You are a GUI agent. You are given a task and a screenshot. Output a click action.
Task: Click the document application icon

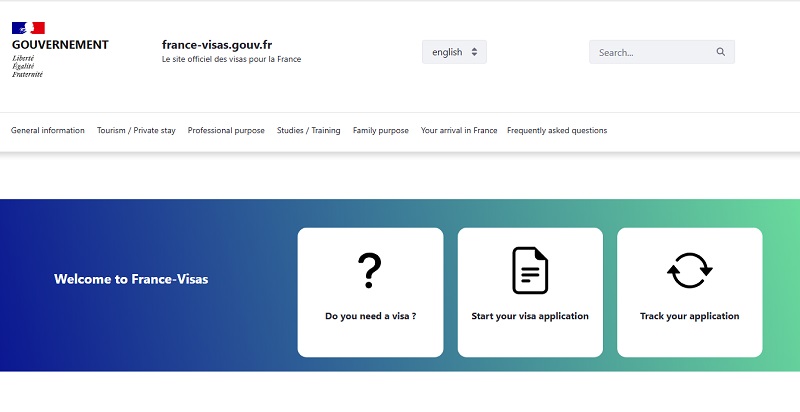[530, 270]
